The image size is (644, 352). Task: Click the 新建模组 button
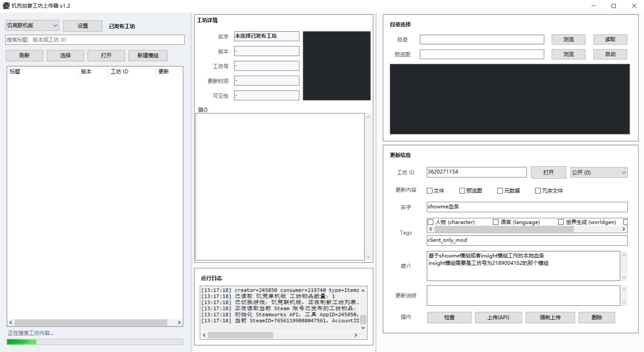(148, 55)
